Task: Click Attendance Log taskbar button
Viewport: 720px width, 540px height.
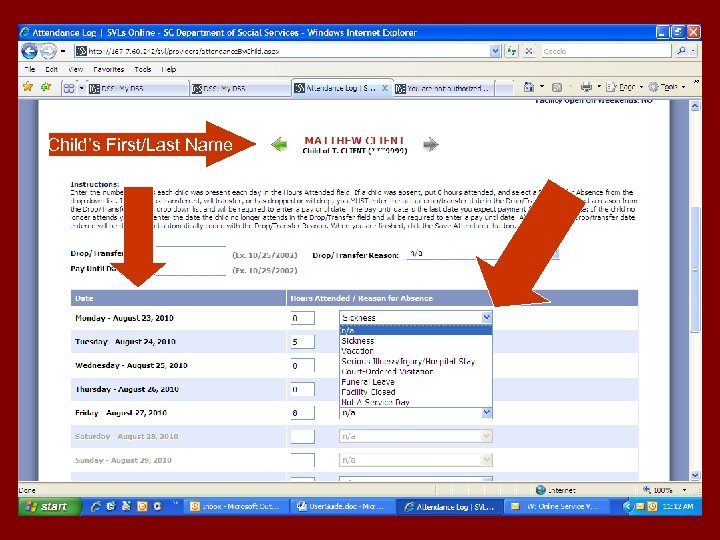Action: click(x=449, y=506)
